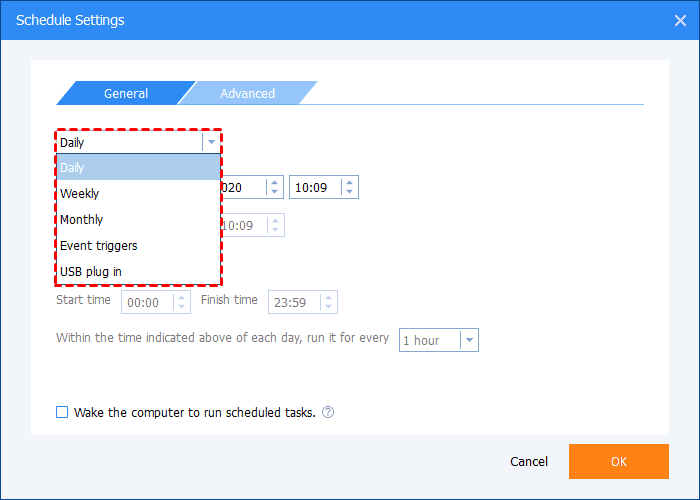Enable Wake the computer checkbox

[x=62, y=412]
